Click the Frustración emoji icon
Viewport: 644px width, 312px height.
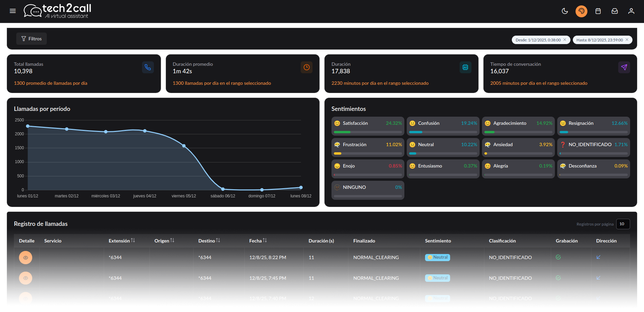pyautogui.click(x=337, y=145)
